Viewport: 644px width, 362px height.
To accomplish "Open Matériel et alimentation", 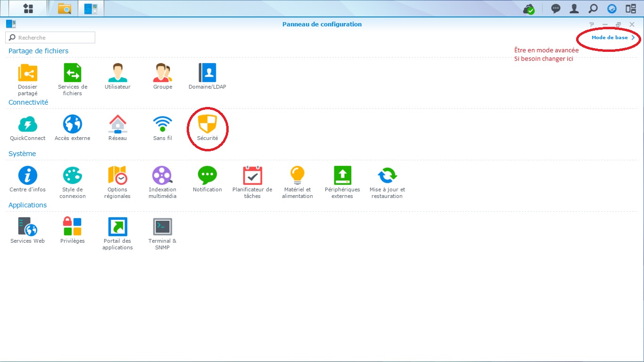I will [x=297, y=182].
